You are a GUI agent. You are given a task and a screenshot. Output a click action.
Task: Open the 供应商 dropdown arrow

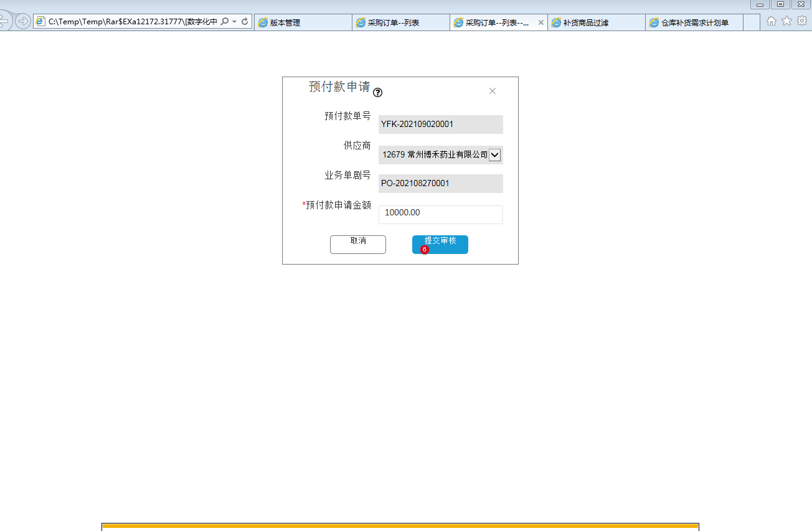[495, 155]
